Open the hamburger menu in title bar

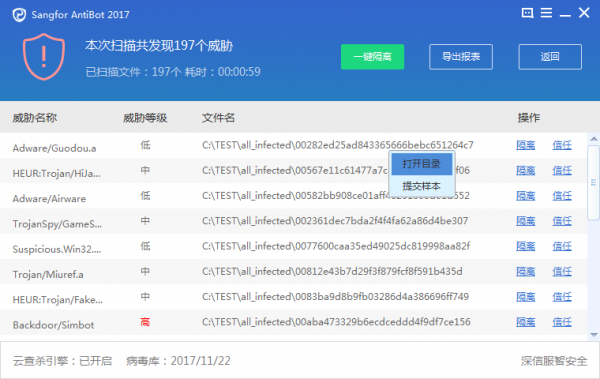(x=546, y=13)
